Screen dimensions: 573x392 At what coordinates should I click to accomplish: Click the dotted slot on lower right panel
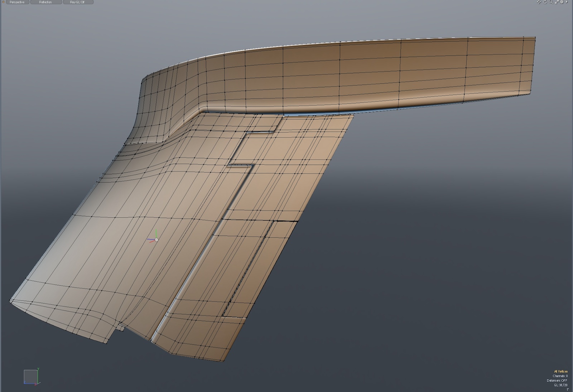coord(247,268)
